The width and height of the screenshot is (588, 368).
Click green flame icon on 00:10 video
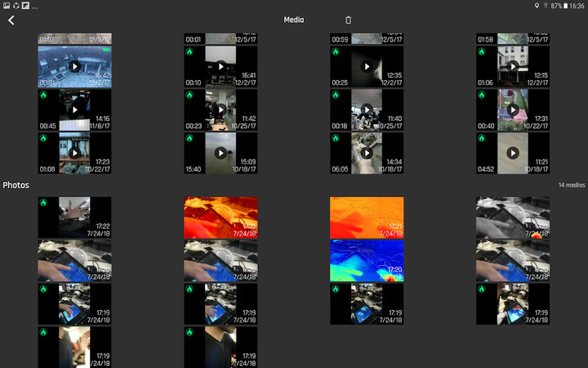pyautogui.click(x=189, y=52)
